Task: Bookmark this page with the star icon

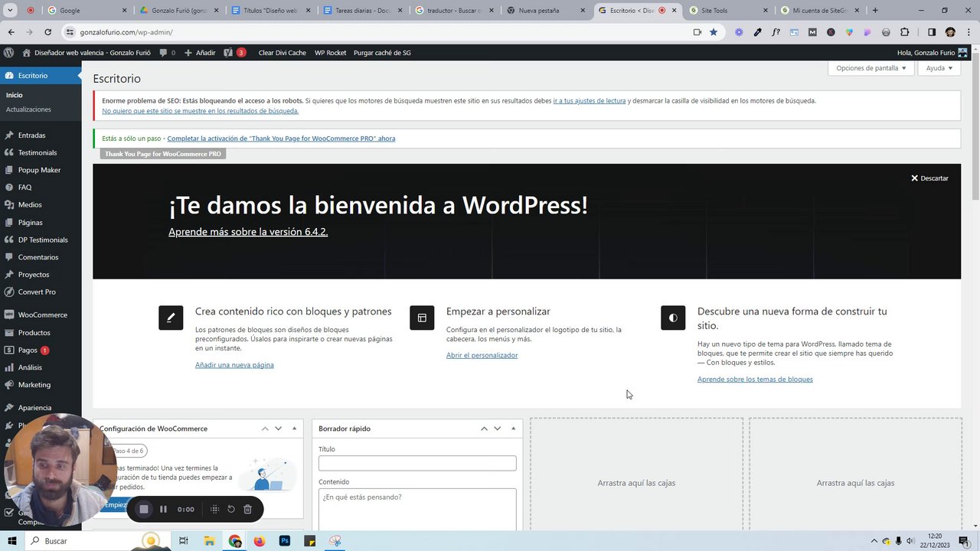Action: click(714, 32)
